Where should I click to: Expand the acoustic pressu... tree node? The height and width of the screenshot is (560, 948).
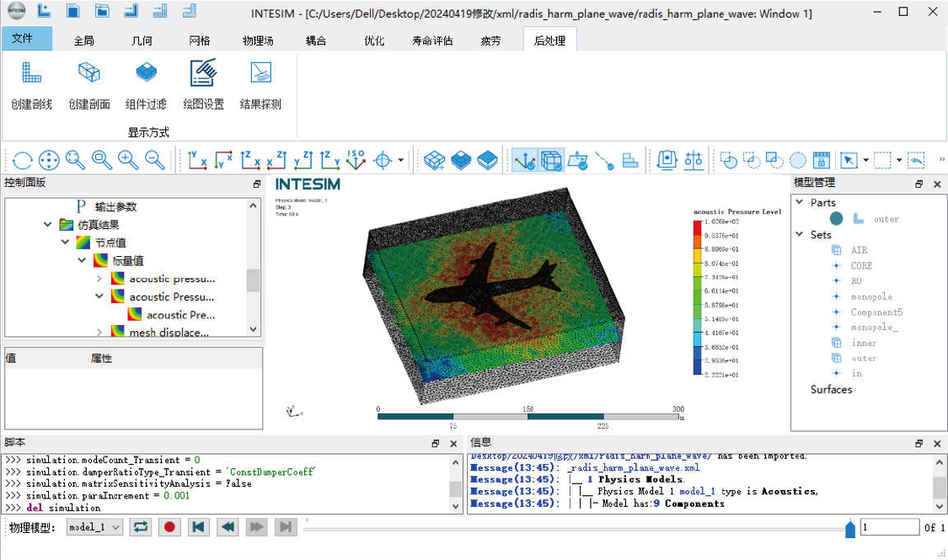coord(99,279)
